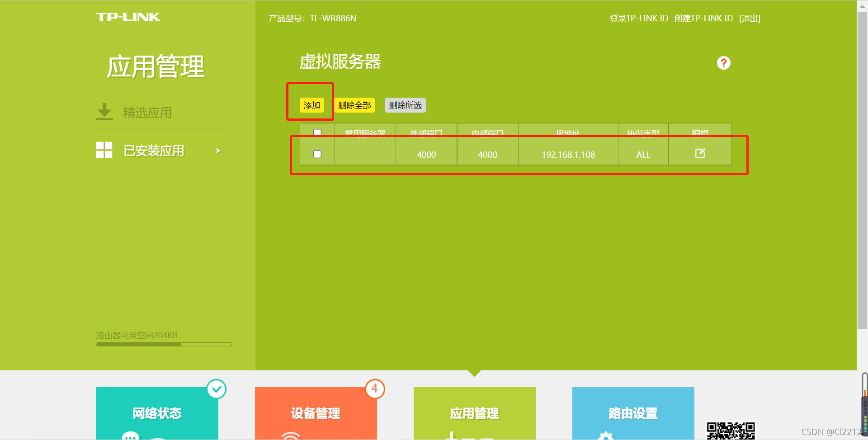Click the 应用管理 sidebar heading
This screenshot has width=868, height=440.
tap(156, 66)
